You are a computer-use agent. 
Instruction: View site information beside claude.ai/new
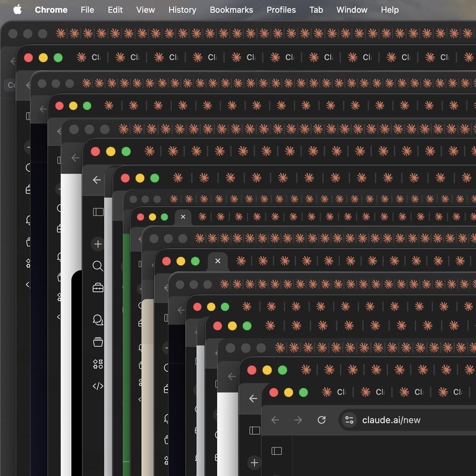pyautogui.click(x=349, y=420)
